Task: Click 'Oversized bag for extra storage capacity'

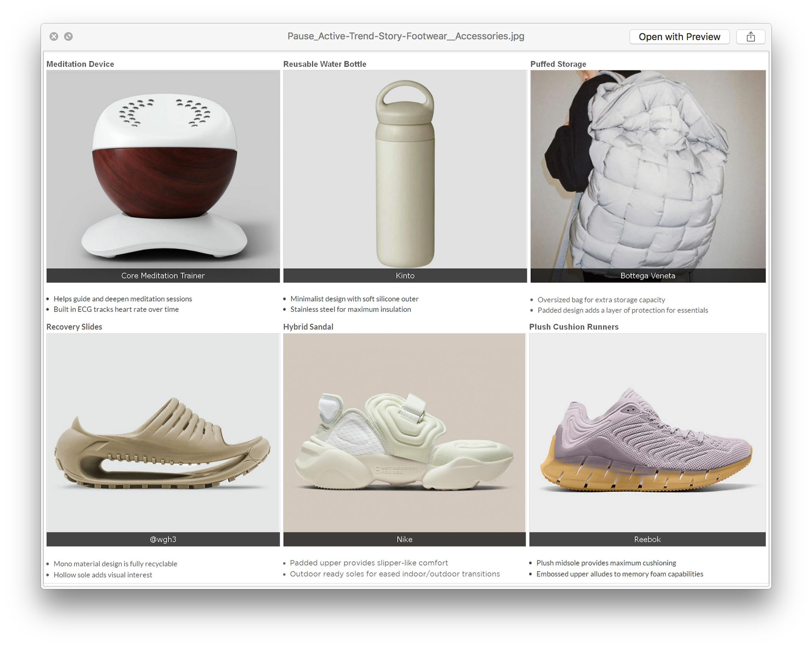Action: 601,300
